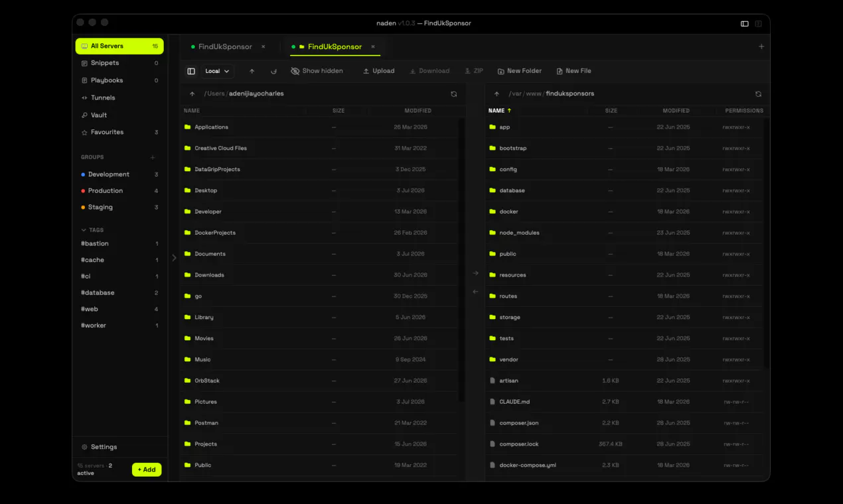This screenshot has height=504, width=843.
Task: Select the remote composer.lock file
Action: (624, 444)
